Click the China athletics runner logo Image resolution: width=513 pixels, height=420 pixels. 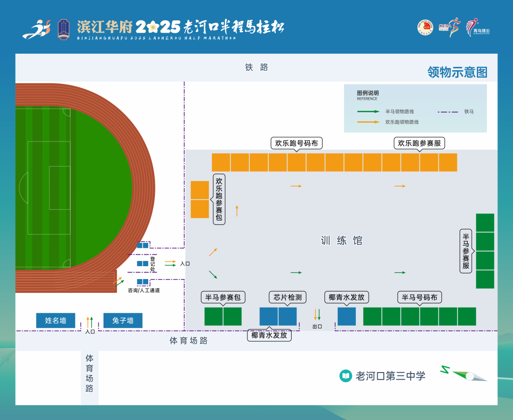coord(449,28)
